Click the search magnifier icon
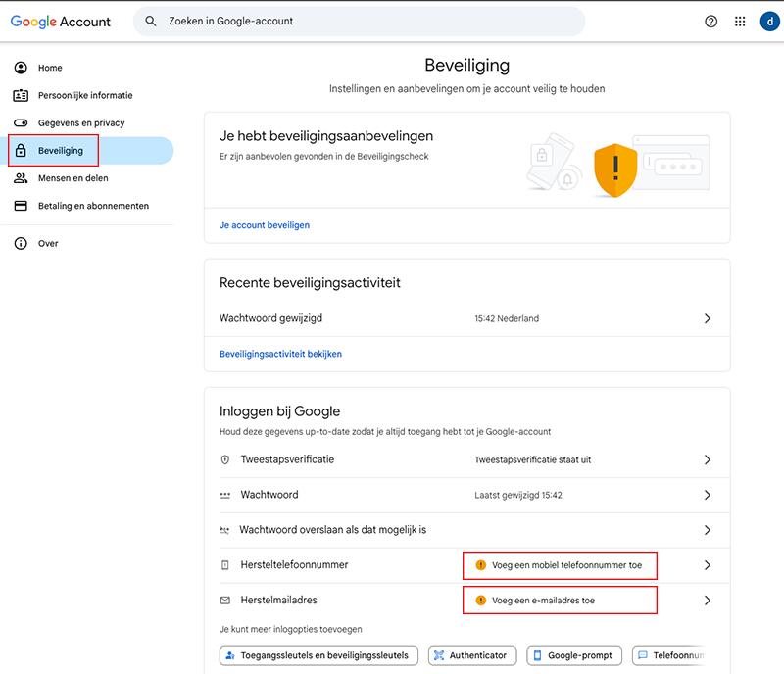 click(151, 21)
